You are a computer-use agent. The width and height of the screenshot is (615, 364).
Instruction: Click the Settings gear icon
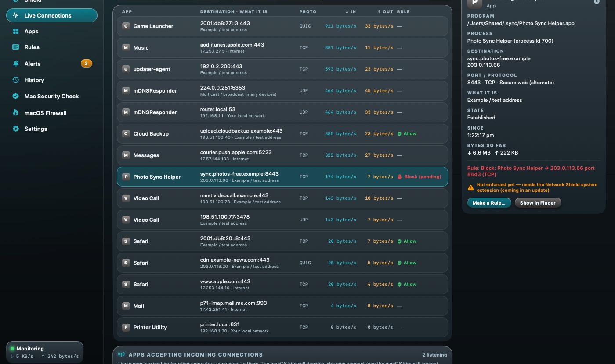pyautogui.click(x=16, y=129)
